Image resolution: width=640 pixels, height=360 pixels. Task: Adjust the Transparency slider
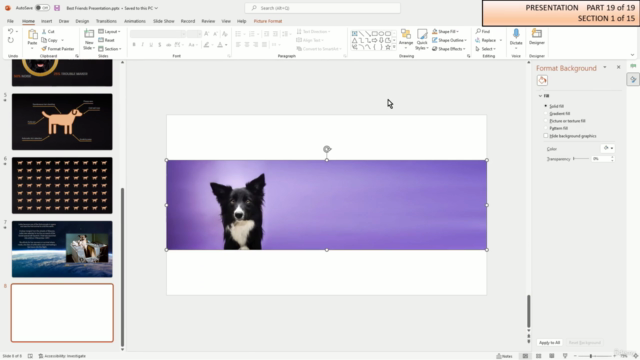pyautogui.click(x=581, y=158)
